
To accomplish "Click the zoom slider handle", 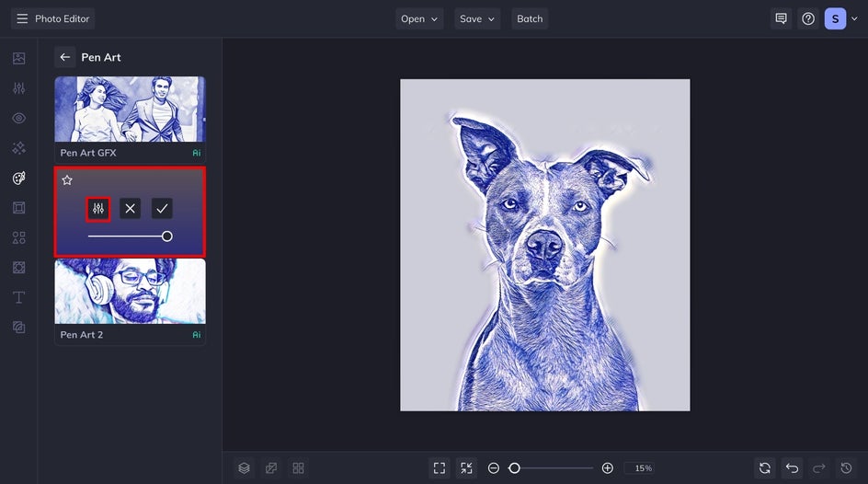I will point(514,468).
